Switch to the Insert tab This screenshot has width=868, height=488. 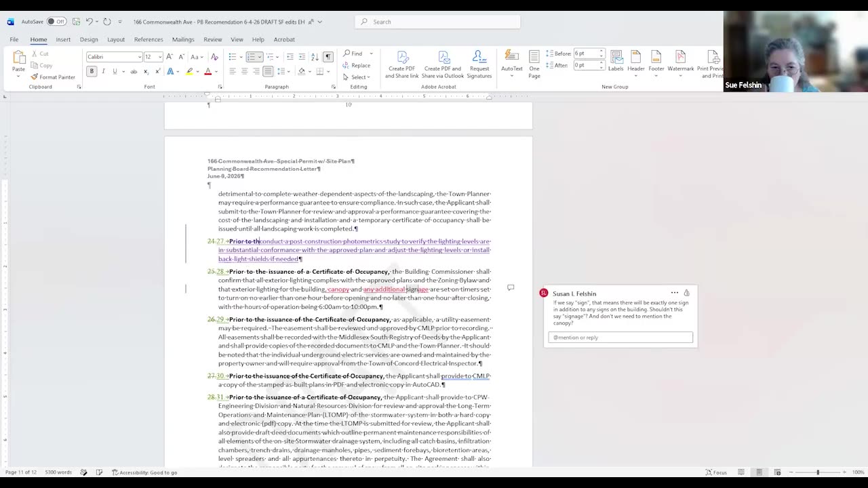click(x=63, y=40)
